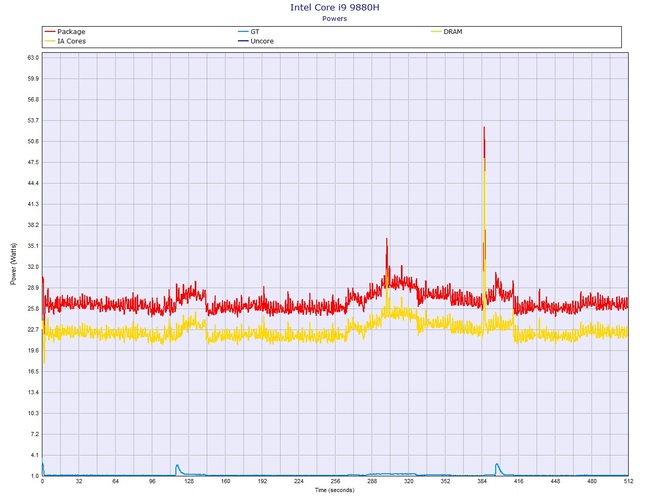Click the DRAM legend label
670x502 pixels.
click(x=453, y=32)
